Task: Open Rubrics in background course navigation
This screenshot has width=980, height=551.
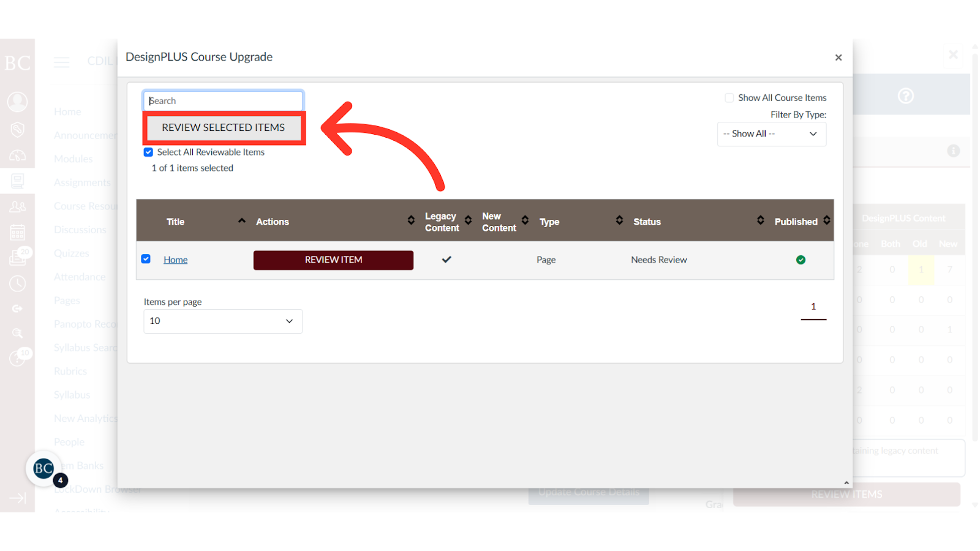Action: [70, 372]
